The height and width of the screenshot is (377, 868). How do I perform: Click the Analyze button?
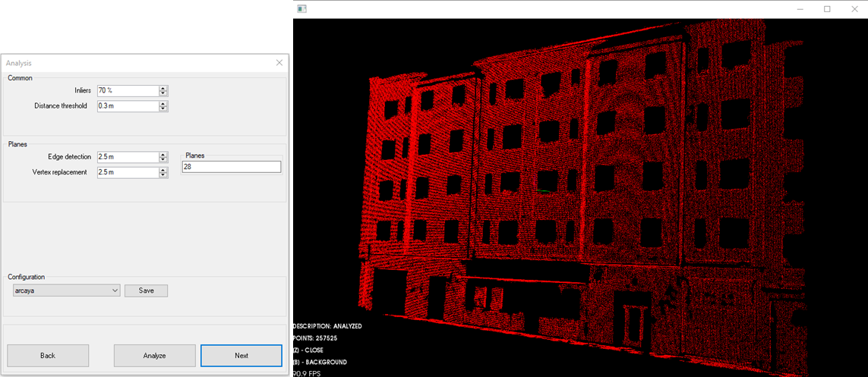point(154,356)
